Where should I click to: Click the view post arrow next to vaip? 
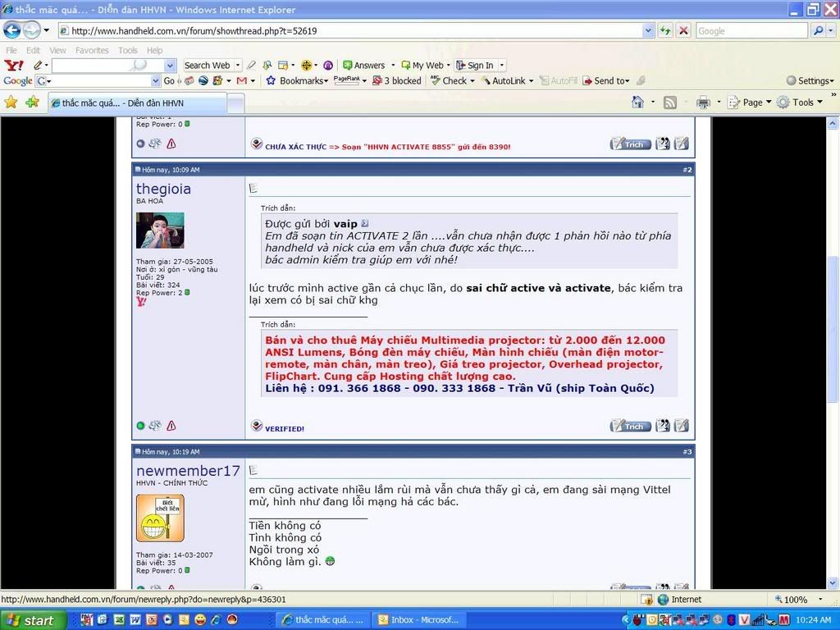click(365, 223)
